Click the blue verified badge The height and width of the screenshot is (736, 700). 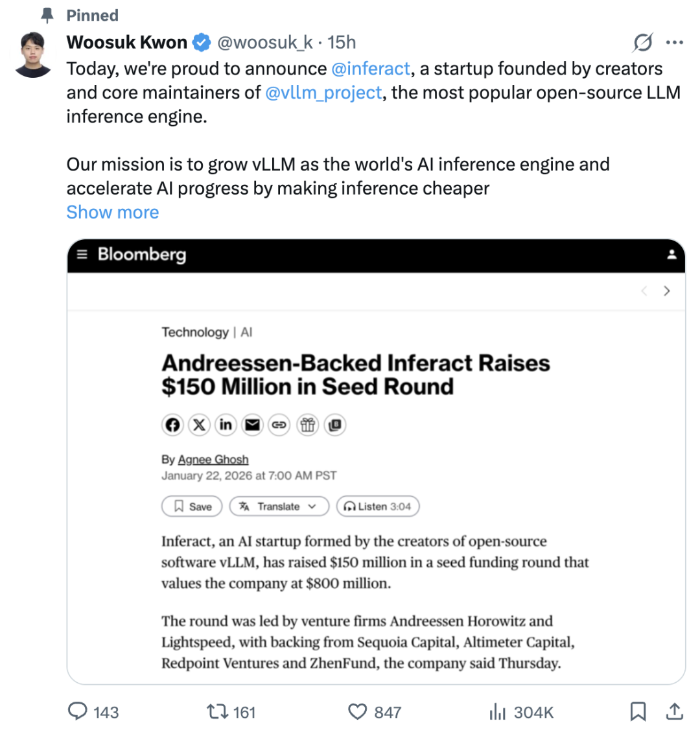pos(202,42)
